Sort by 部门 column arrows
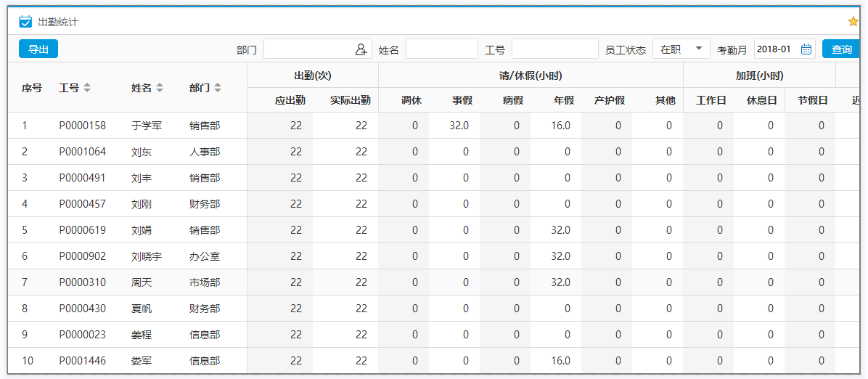Screen dimensions: 868x379 218,88
